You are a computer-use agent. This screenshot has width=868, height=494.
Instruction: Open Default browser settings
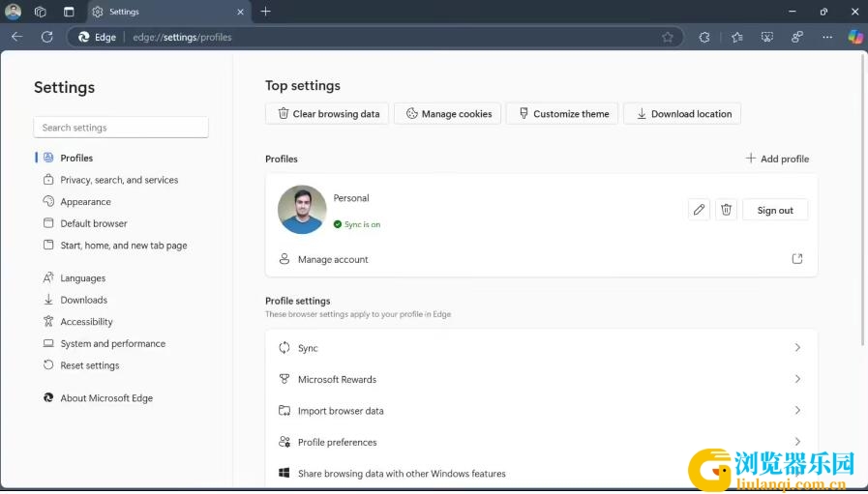point(94,223)
